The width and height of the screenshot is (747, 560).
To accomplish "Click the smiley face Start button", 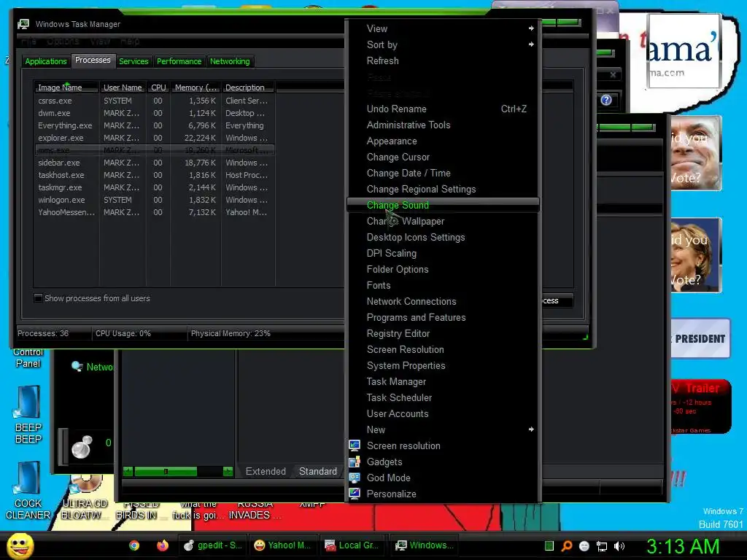I will coord(20,545).
